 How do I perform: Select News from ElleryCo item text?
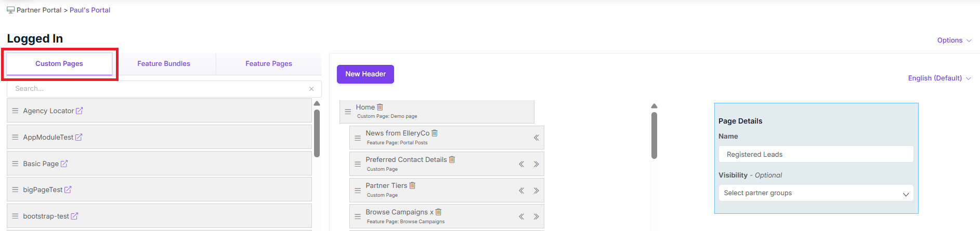pyautogui.click(x=397, y=133)
